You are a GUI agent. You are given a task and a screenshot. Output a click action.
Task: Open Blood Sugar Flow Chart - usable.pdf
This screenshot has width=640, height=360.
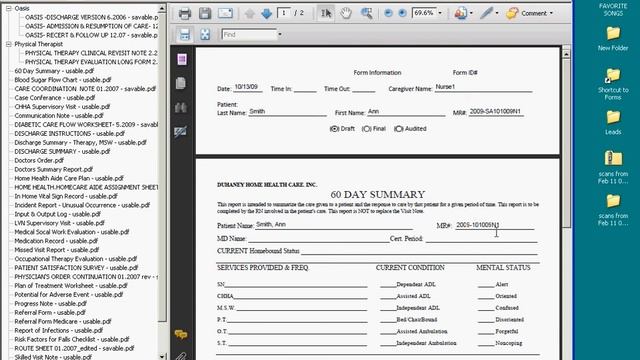[63, 80]
